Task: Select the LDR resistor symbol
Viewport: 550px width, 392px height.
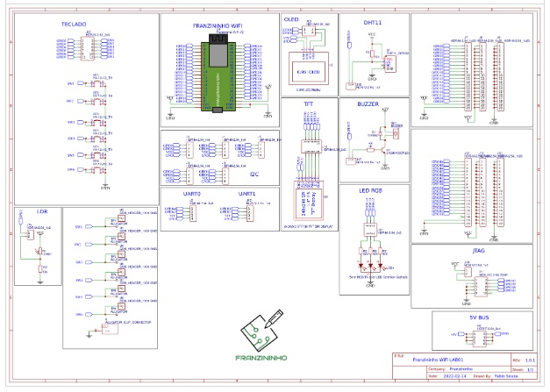Action: (x=39, y=251)
